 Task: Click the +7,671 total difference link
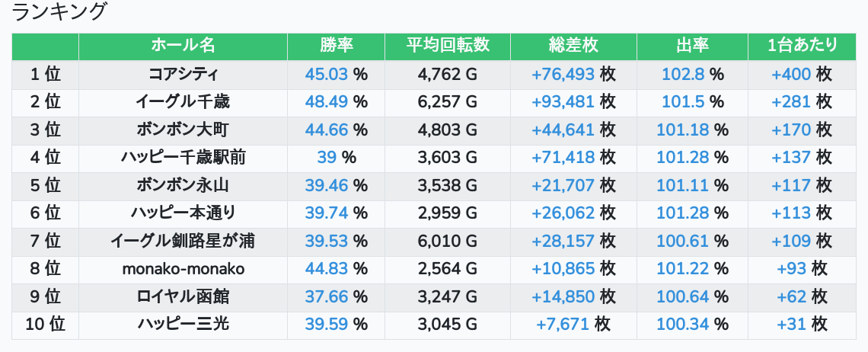(563, 325)
